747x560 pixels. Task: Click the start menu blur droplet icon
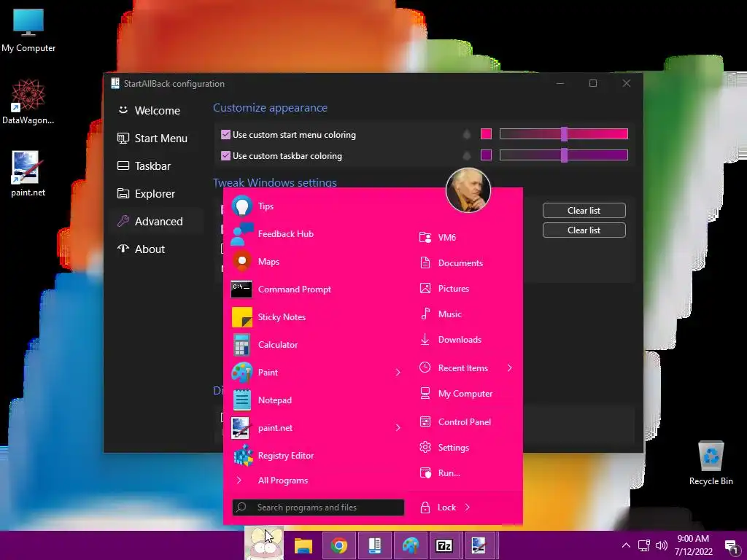coord(467,134)
